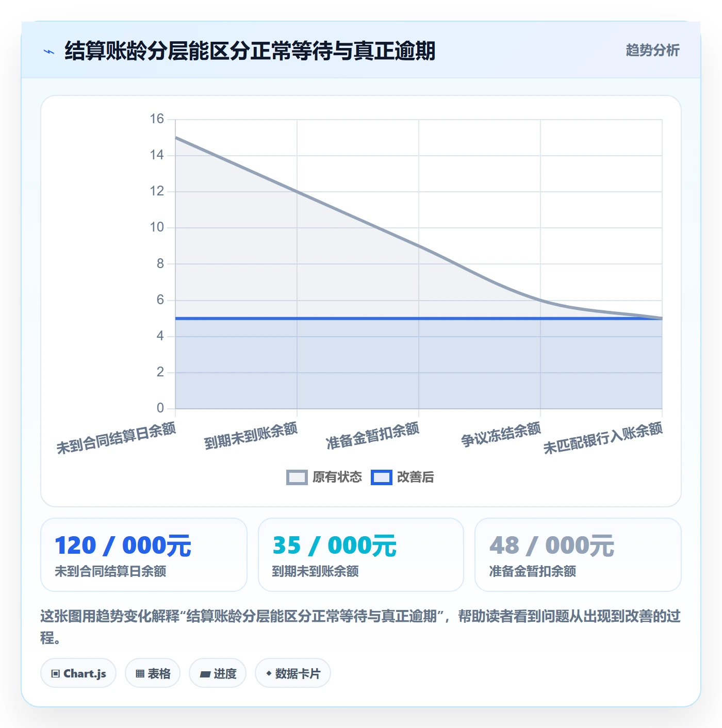
Task: Click the 表格 tag's grid icon
Action: pyautogui.click(x=140, y=674)
